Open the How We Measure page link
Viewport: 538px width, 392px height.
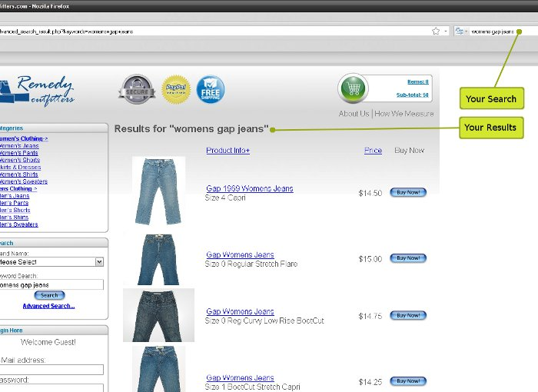(403, 114)
